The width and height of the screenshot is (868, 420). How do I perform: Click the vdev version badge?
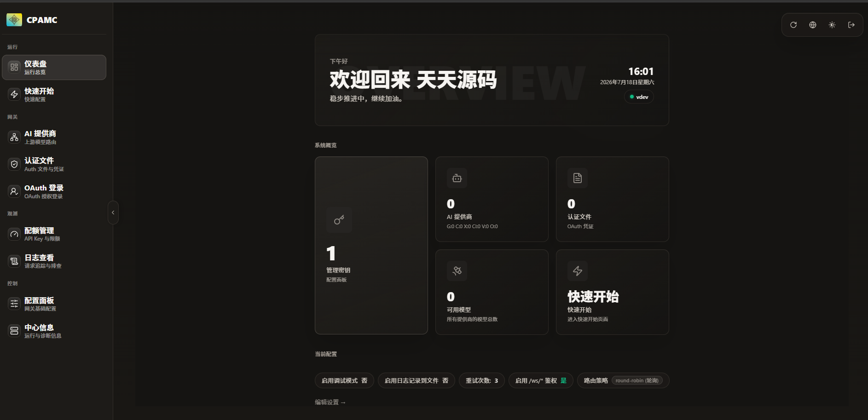click(x=639, y=97)
